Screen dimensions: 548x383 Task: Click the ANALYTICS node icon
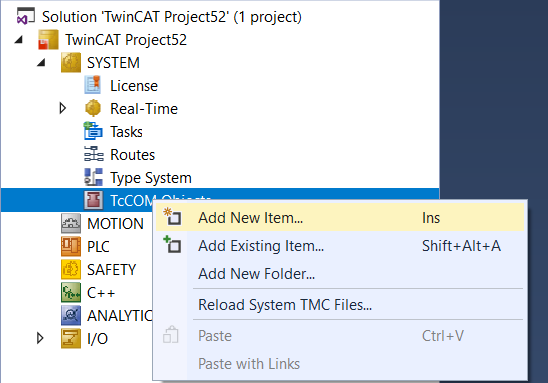pyautogui.click(x=71, y=316)
